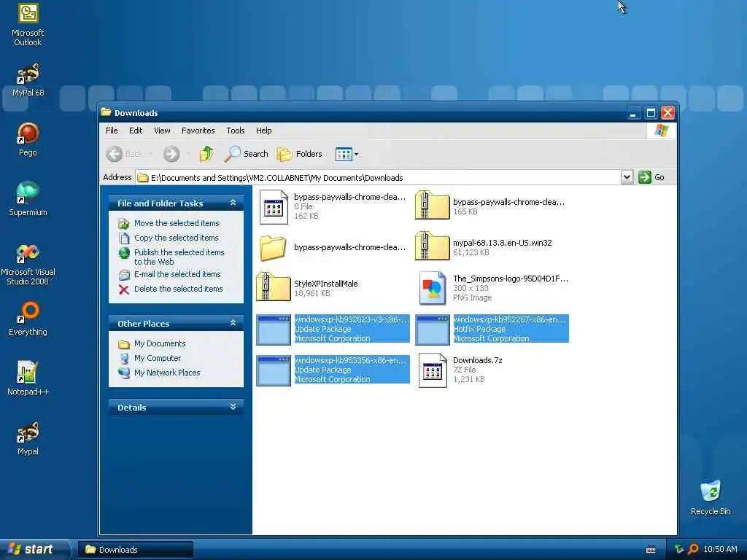This screenshot has height=560, width=747.
Task: Select the Pego desktop icon
Action: pyautogui.click(x=28, y=139)
